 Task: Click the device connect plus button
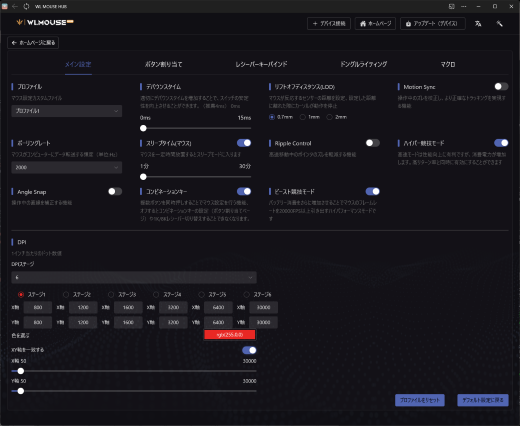(x=329, y=24)
